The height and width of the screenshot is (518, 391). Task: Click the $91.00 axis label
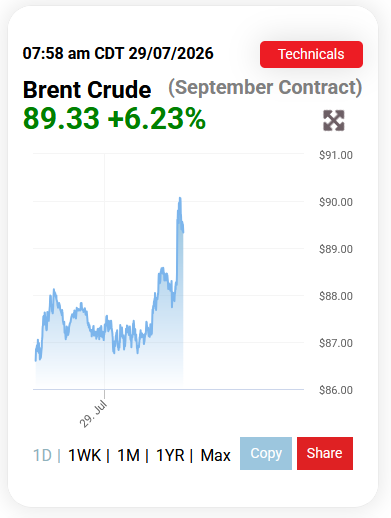(x=336, y=155)
